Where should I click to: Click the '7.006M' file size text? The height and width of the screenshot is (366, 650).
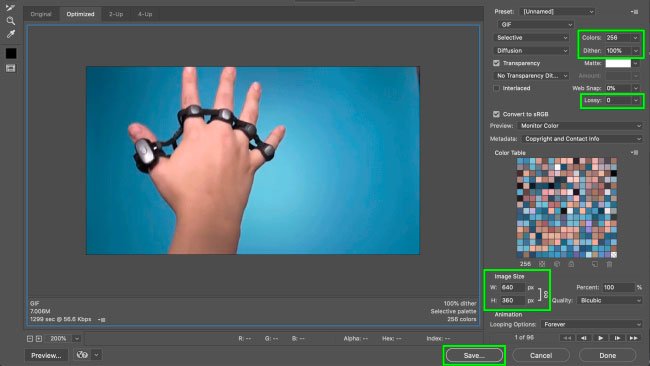[40, 311]
